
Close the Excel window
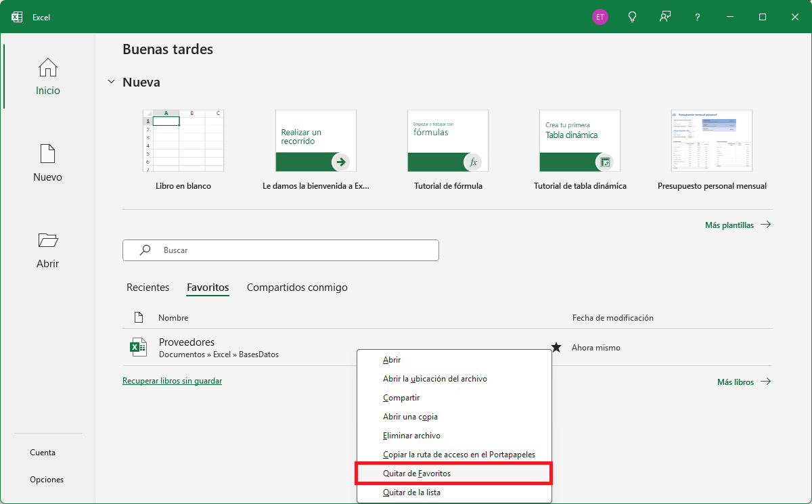[x=795, y=17]
